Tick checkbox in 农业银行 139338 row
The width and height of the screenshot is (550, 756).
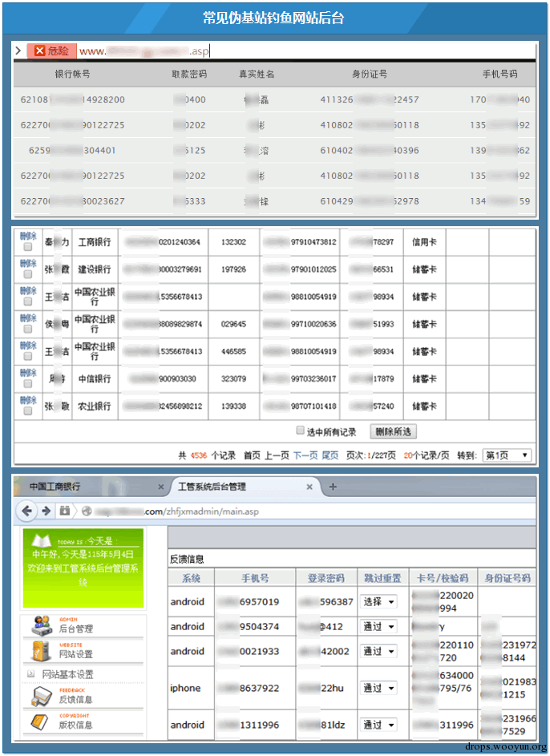(x=28, y=410)
